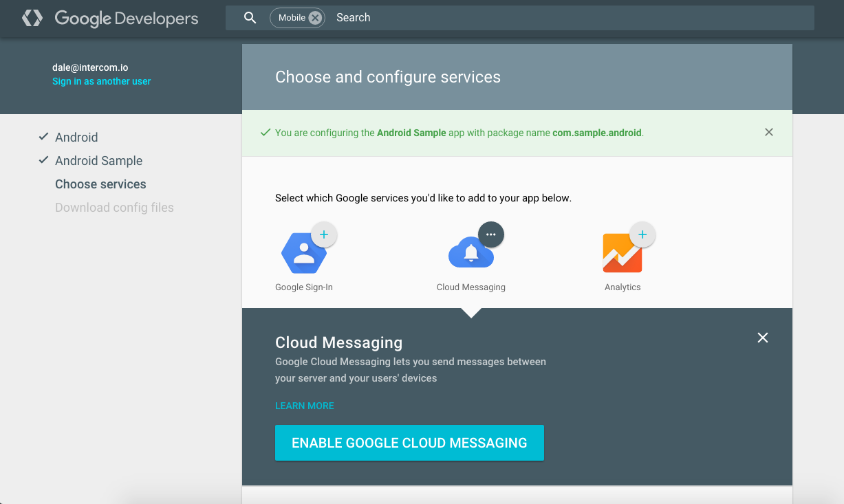This screenshot has width=844, height=504.
Task: Click the Cloud Messaging service label
Action: point(471,287)
